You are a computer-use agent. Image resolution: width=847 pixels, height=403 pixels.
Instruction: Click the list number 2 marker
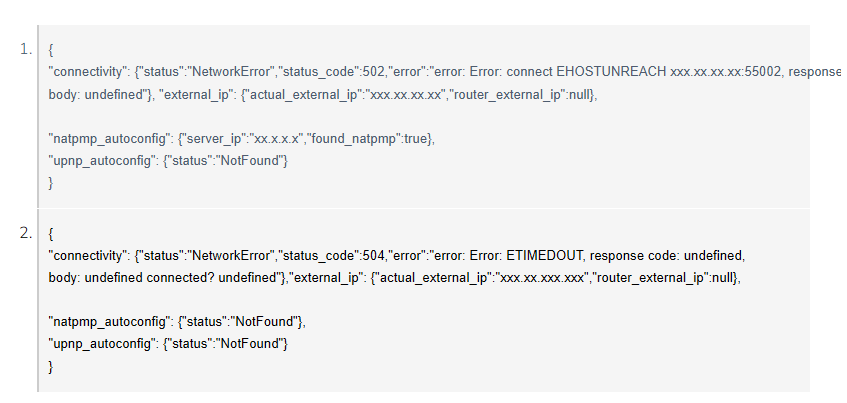tap(26, 233)
